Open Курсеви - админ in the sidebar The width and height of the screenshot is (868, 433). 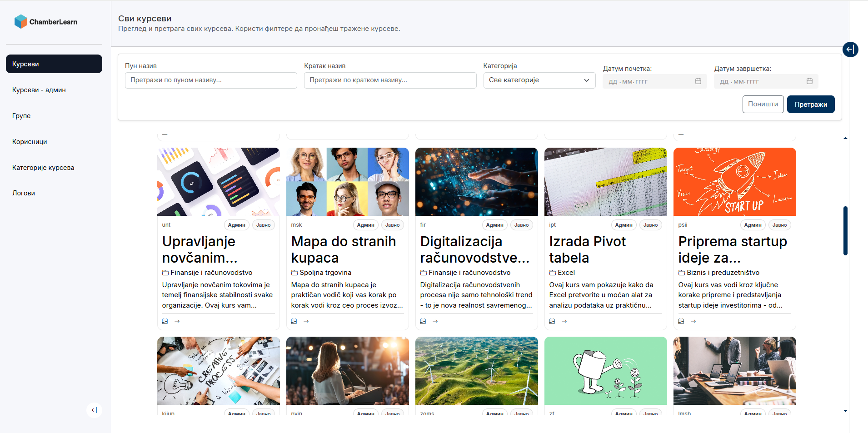click(54, 90)
